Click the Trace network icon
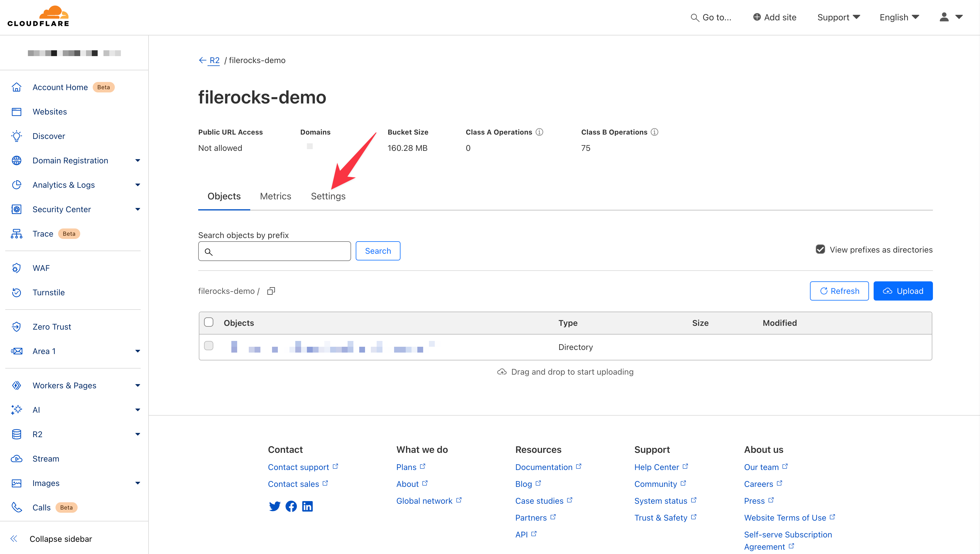This screenshot has width=980, height=554. coord(16,233)
